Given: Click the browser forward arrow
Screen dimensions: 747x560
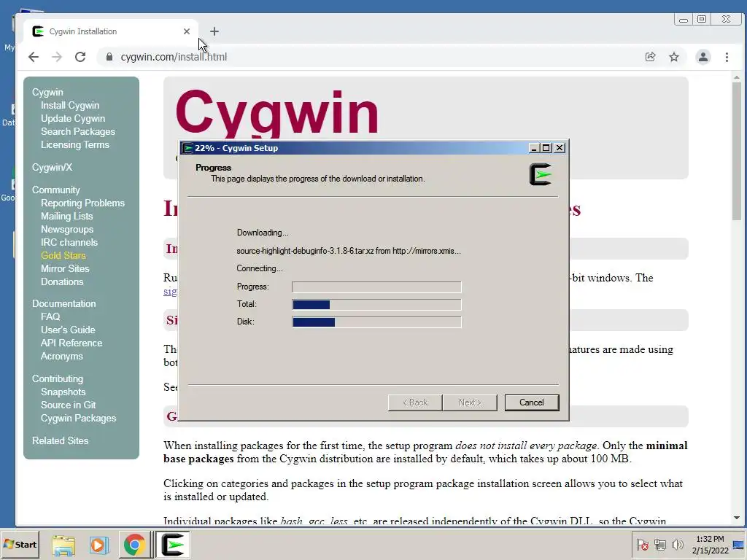Looking at the screenshot, I should click(57, 57).
